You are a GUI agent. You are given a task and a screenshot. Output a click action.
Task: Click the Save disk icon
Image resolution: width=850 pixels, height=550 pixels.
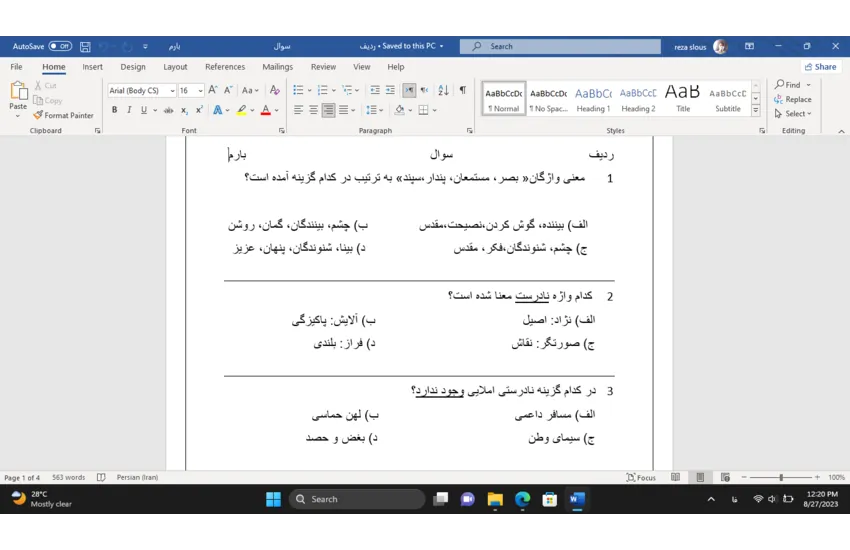(85, 46)
